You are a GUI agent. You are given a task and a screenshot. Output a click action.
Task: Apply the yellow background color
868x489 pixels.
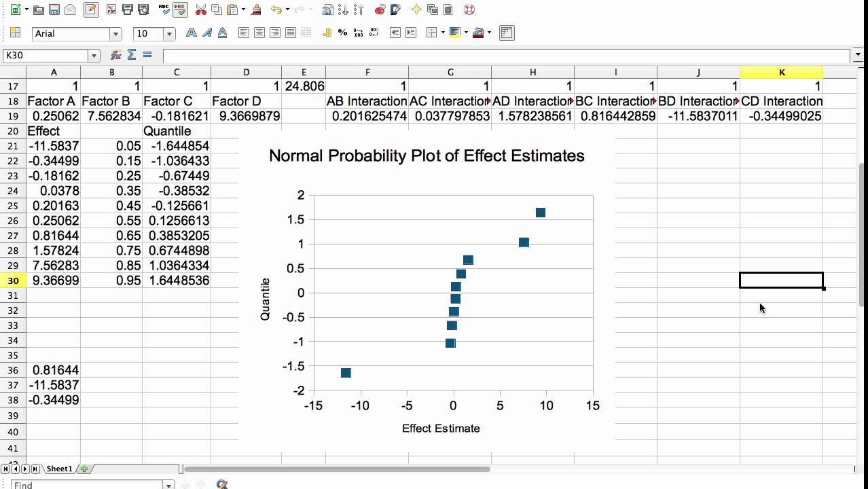pyautogui.click(x=454, y=33)
